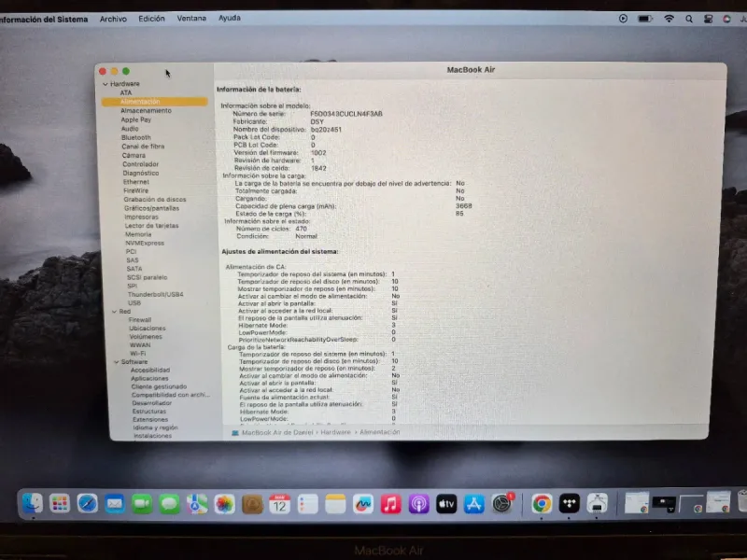Open the Ayuda menu
747x560 pixels.
point(229,18)
